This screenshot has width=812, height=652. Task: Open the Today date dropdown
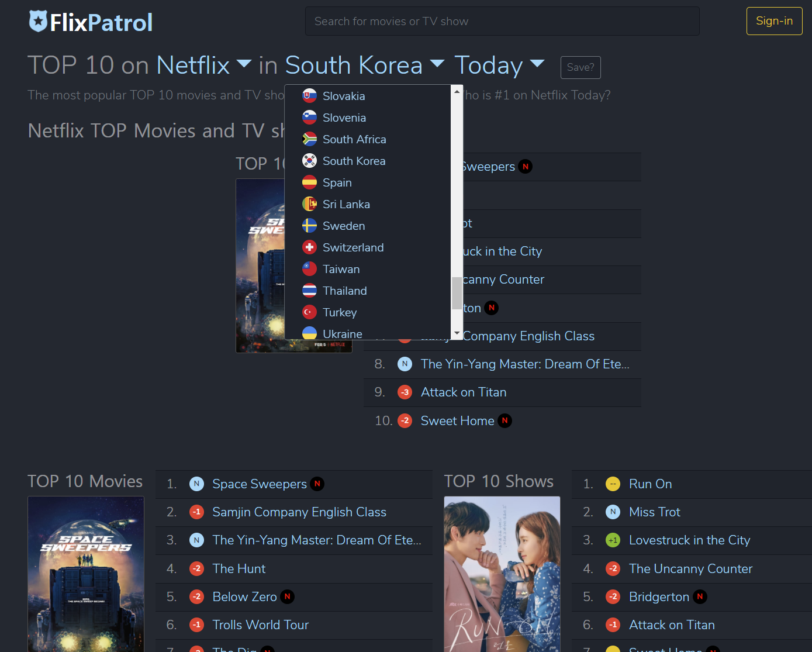[x=500, y=65]
